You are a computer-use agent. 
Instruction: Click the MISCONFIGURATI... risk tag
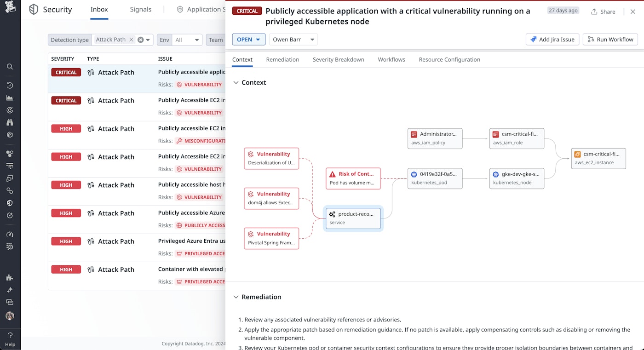pyautogui.click(x=200, y=141)
